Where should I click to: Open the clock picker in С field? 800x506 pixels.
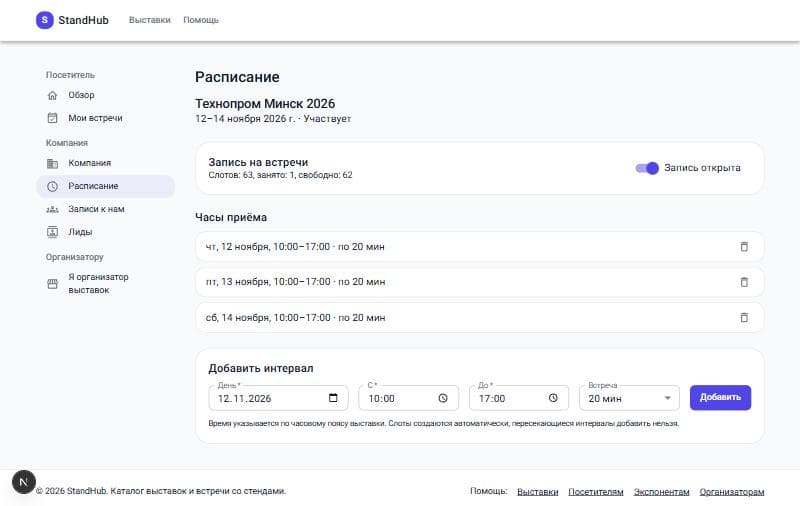443,398
